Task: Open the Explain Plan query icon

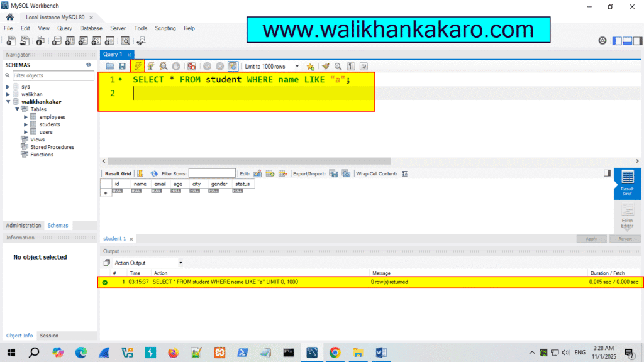Action: point(163,66)
